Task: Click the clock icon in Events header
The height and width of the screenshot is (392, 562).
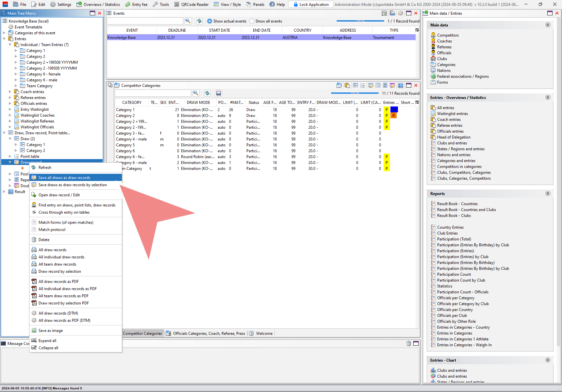Action: (400, 13)
